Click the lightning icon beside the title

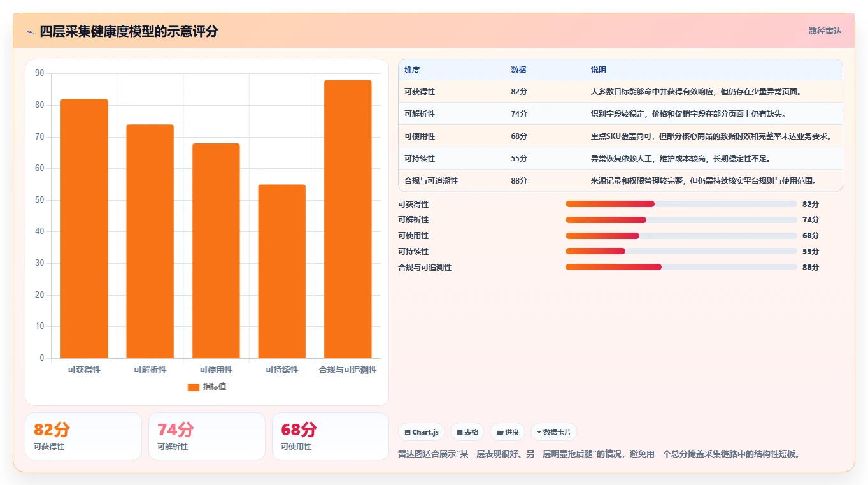tap(30, 32)
